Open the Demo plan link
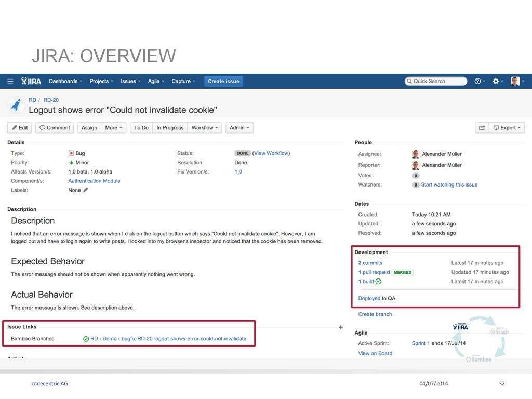The width and height of the screenshot is (532, 399). pos(110,339)
